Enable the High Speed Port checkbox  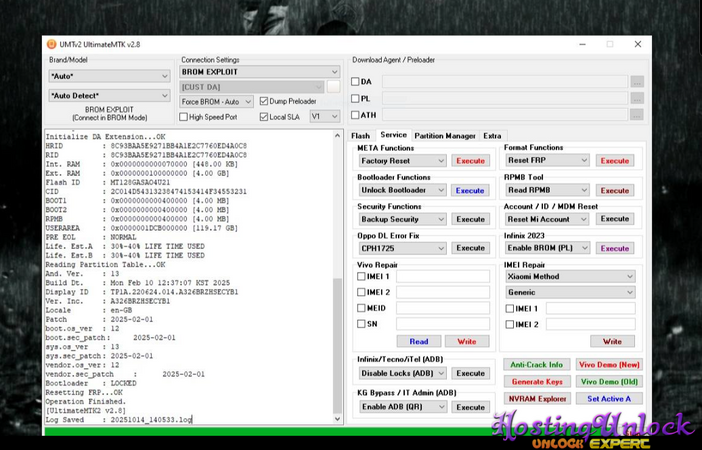point(185,117)
